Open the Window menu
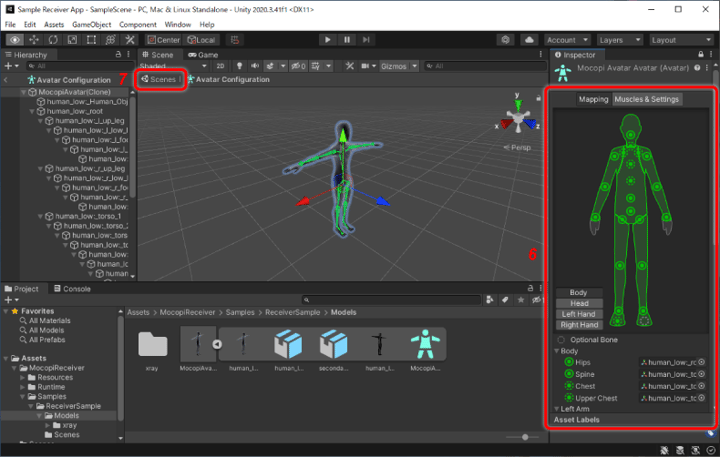720x457 pixels. (x=178, y=24)
